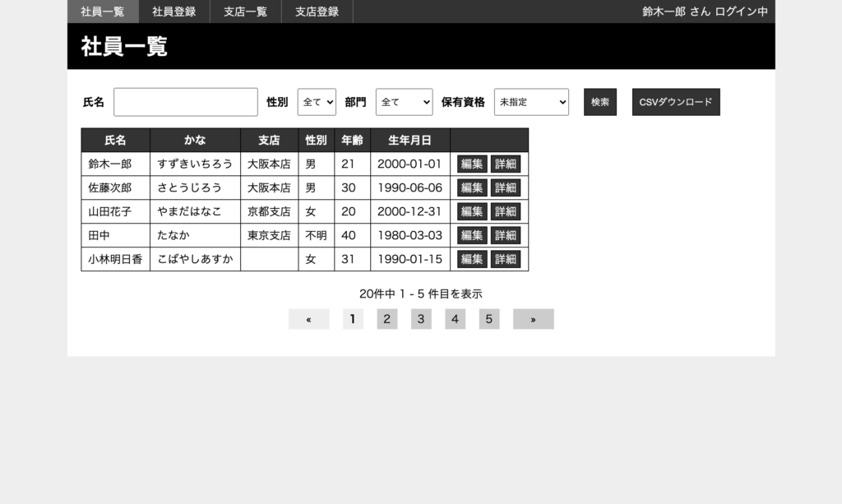This screenshot has height=504, width=842.
Task: Edit 小林明日香's entry
Action: click(x=472, y=260)
